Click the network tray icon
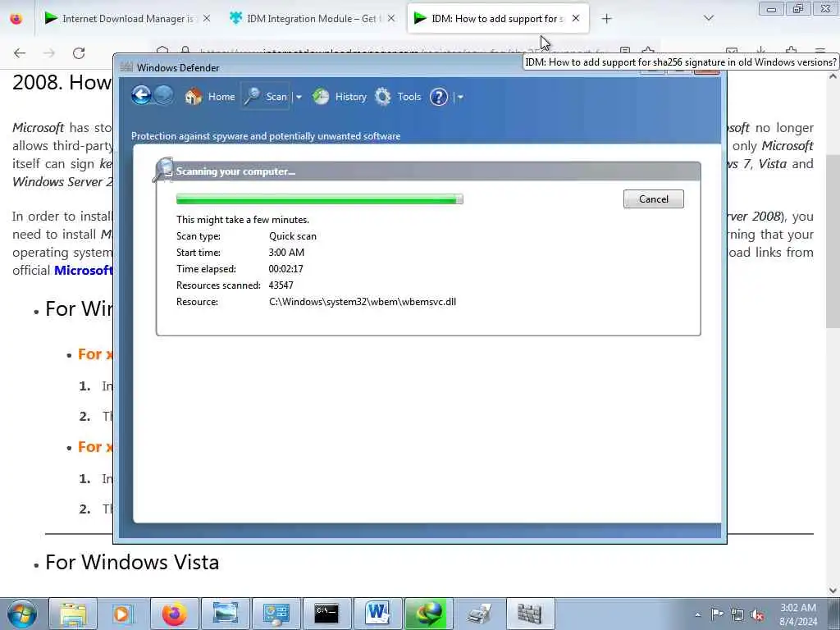The image size is (840, 630). [x=737, y=614]
